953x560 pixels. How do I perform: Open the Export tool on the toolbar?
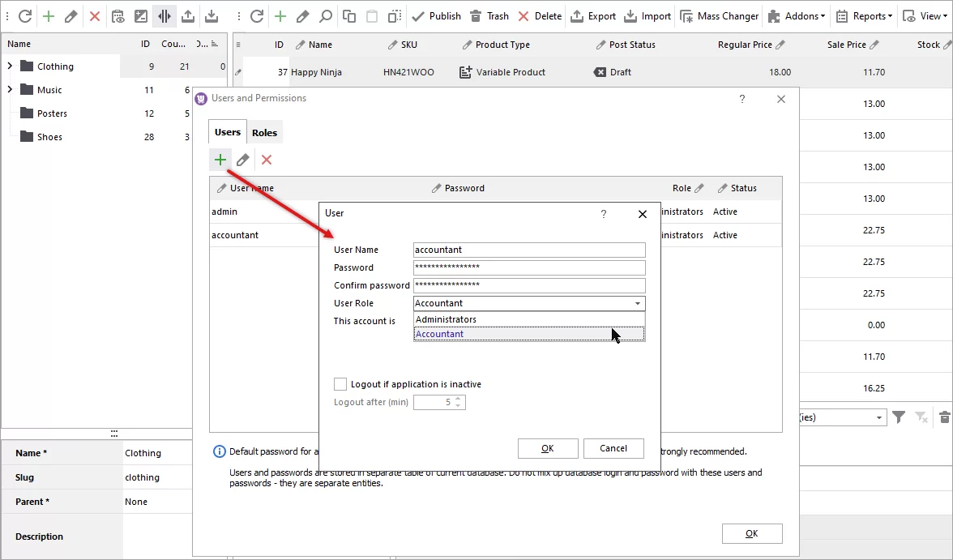[593, 15]
